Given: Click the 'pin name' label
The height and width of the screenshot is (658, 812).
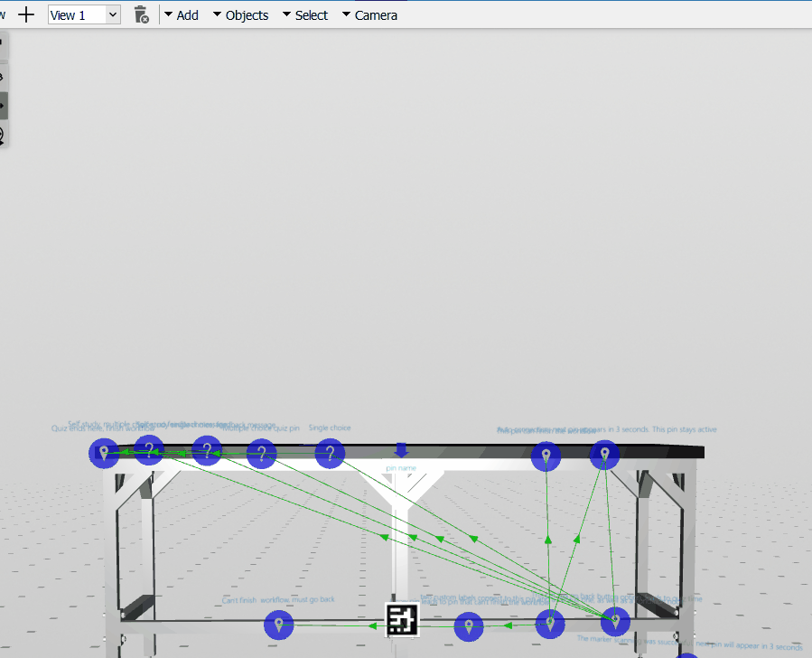Looking at the screenshot, I should pos(401,468).
